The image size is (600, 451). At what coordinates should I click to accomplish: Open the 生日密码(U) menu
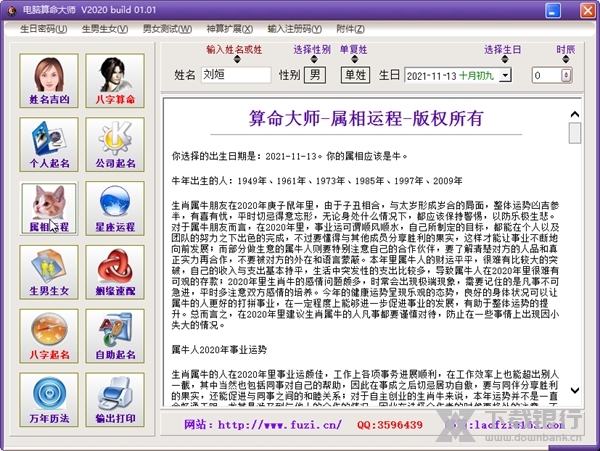pyautogui.click(x=43, y=29)
